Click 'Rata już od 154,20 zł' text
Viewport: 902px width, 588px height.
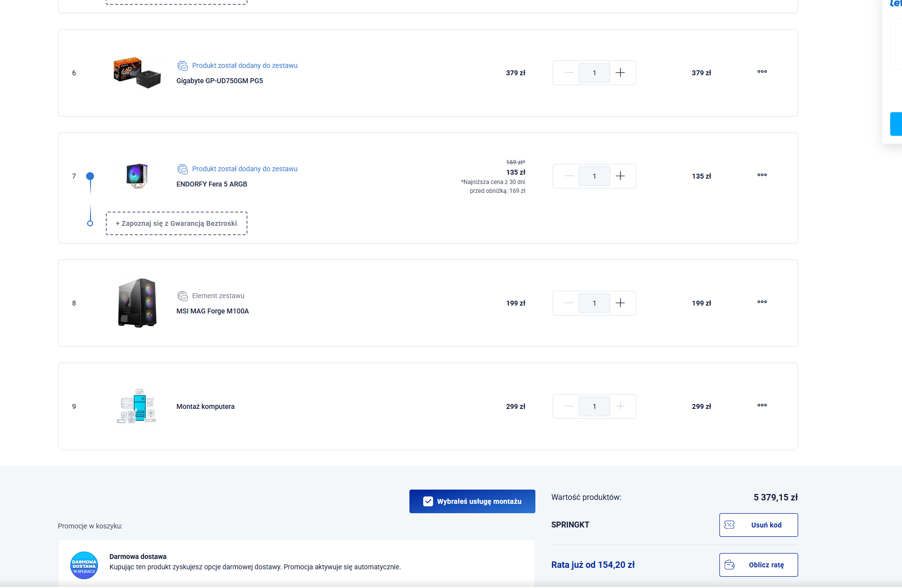point(593,565)
